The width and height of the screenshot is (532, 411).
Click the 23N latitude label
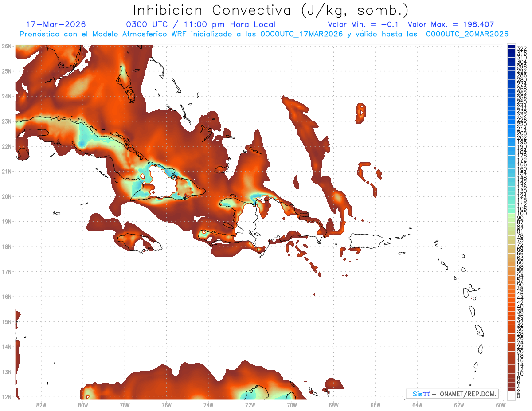(6, 121)
